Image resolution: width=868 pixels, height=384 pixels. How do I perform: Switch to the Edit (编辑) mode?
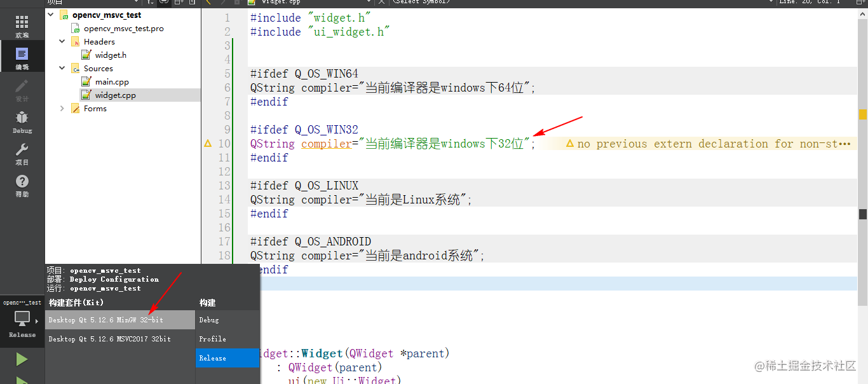point(22,58)
